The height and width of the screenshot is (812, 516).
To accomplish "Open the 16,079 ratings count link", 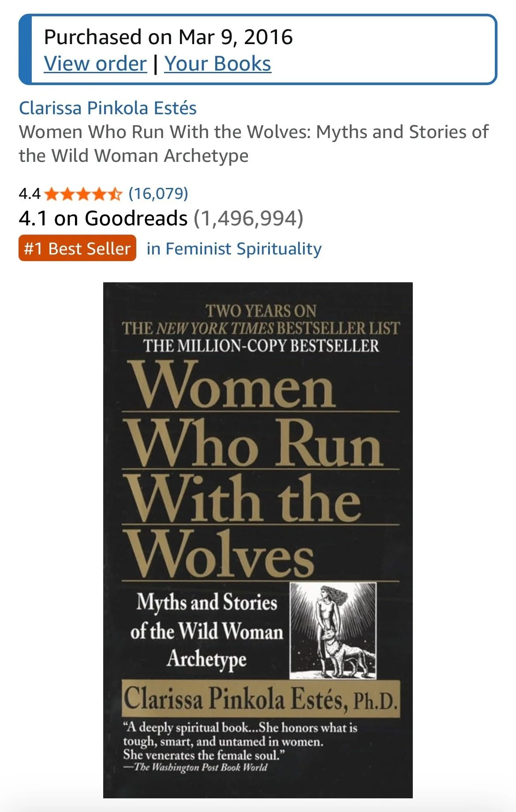I will point(158,194).
